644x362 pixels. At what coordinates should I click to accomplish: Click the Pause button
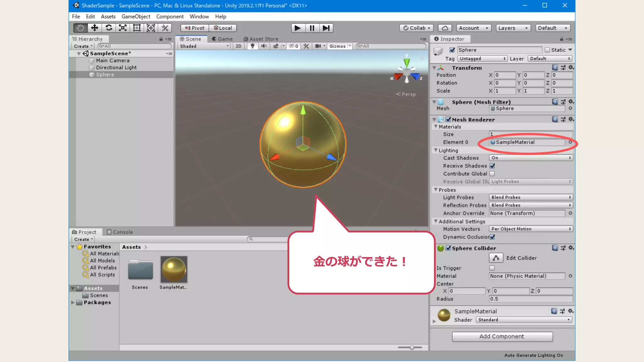(312, 28)
